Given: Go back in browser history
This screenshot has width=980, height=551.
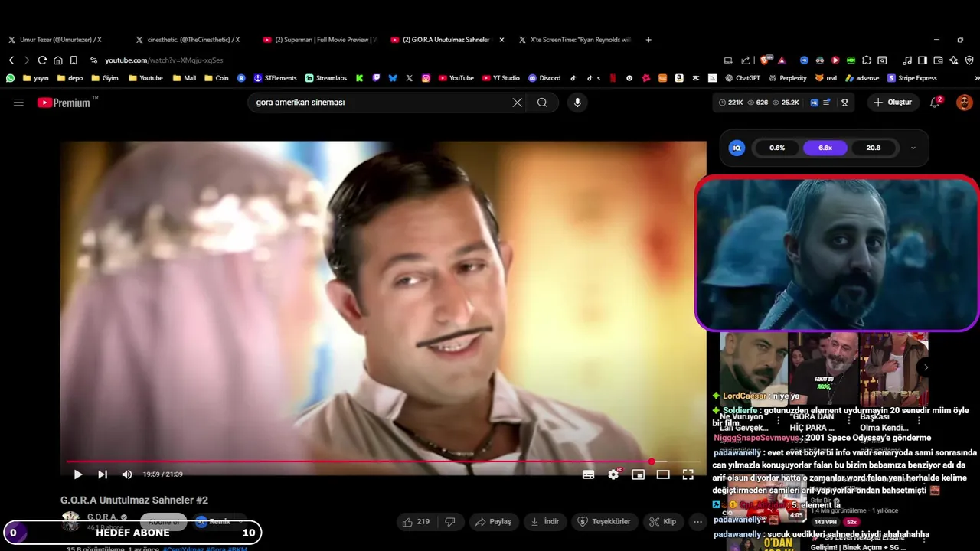Looking at the screenshot, I should (11, 60).
